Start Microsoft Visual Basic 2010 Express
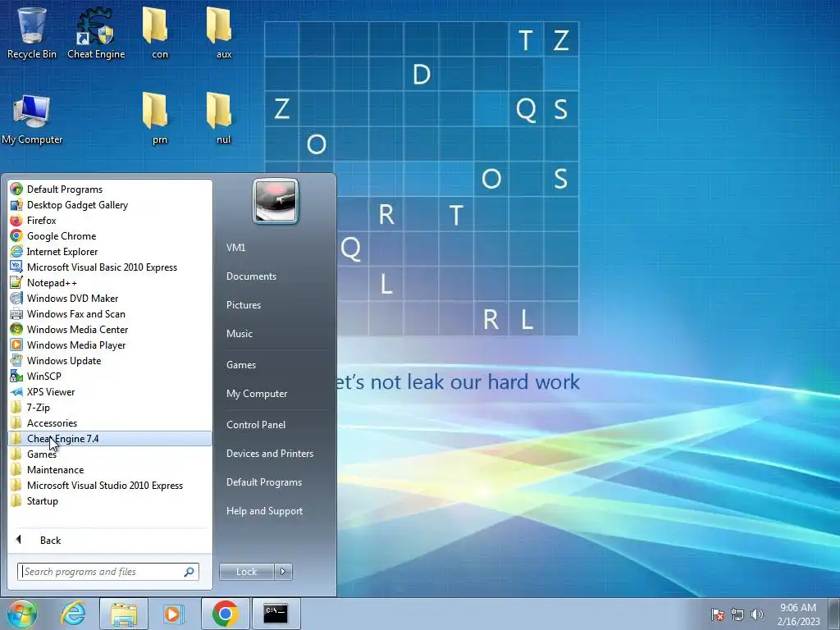Screen dimensions: 840x630 pos(110,267)
